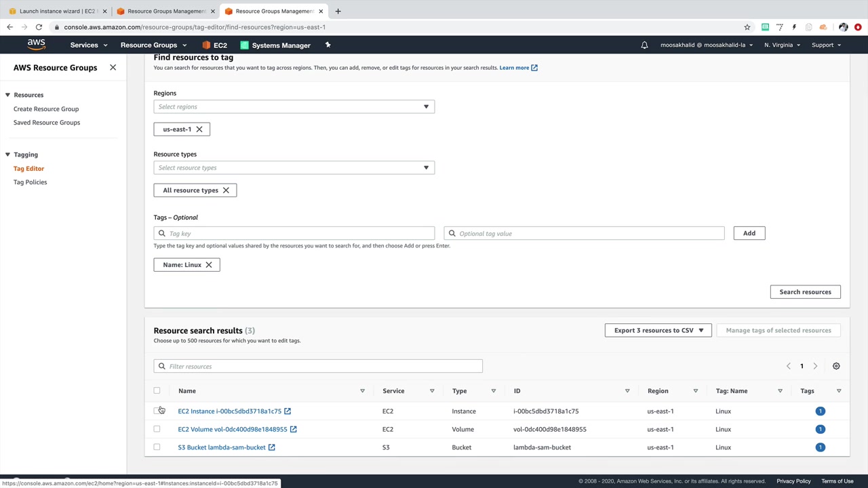Bookmark this page with the star icon
This screenshot has width=868, height=488.
pyautogui.click(x=747, y=27)
